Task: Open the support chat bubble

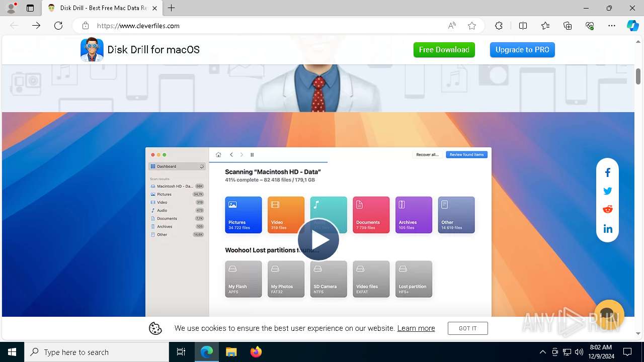Action: click(x=609, y=315)
